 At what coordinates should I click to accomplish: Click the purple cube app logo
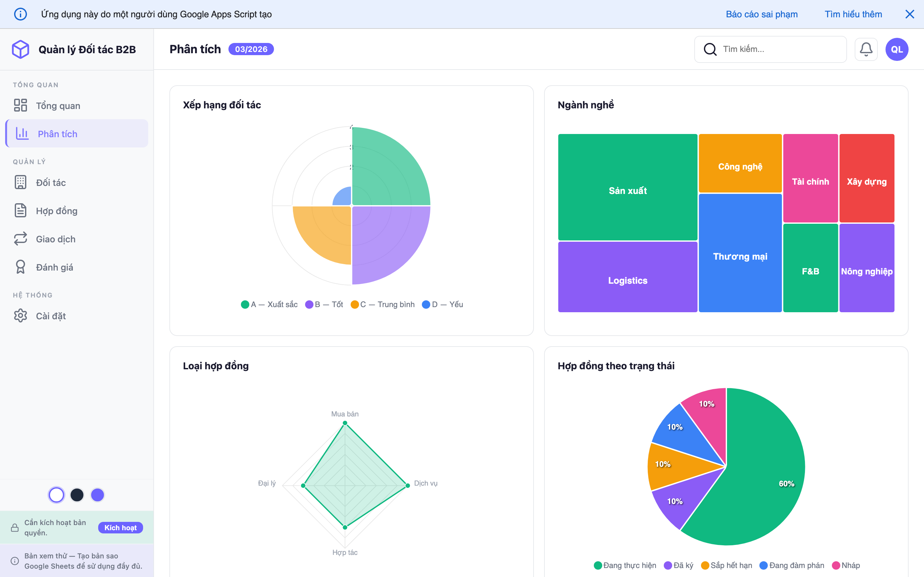click(x=21, y=49)
